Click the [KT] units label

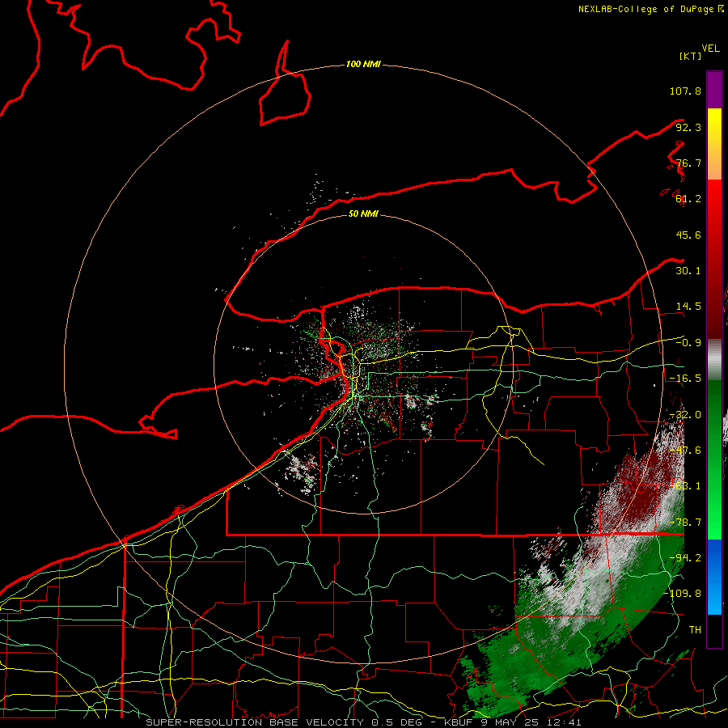coord(690,56)
